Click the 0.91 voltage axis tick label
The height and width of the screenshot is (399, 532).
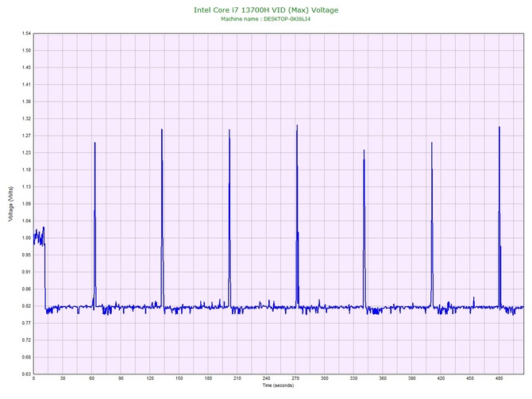click(x=26, y=272)
